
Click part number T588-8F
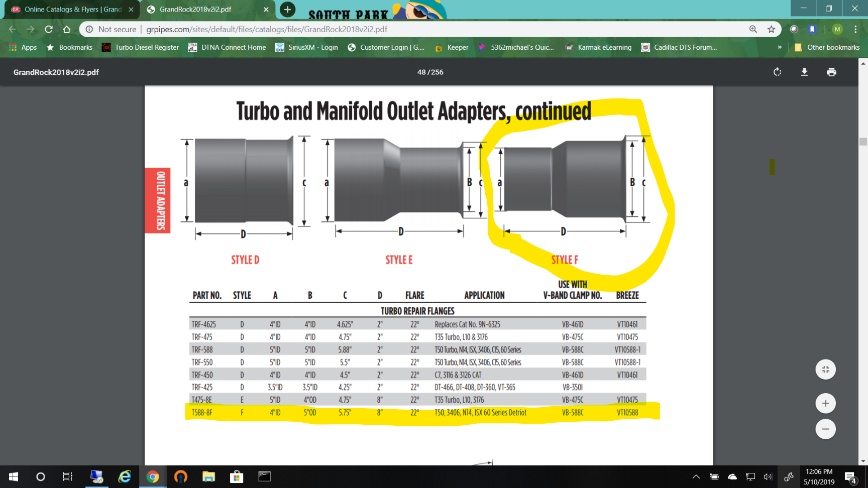tap(202, 413)
